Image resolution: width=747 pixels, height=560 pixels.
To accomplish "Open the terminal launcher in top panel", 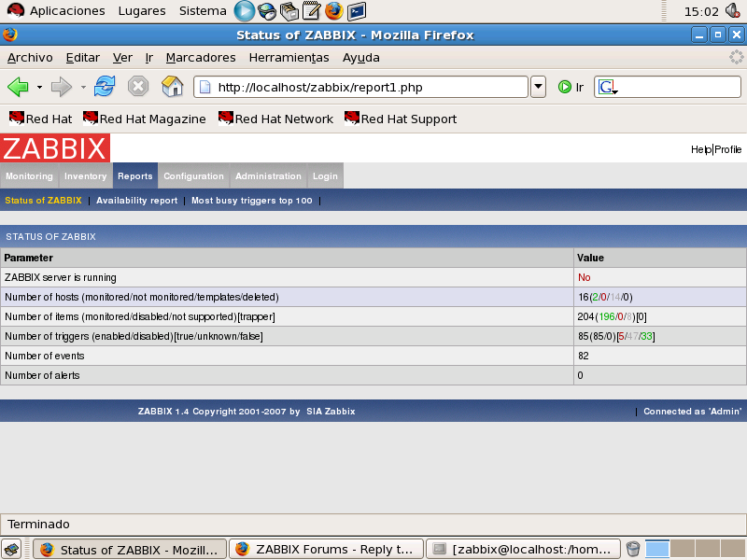I will [x=356, y=11].
